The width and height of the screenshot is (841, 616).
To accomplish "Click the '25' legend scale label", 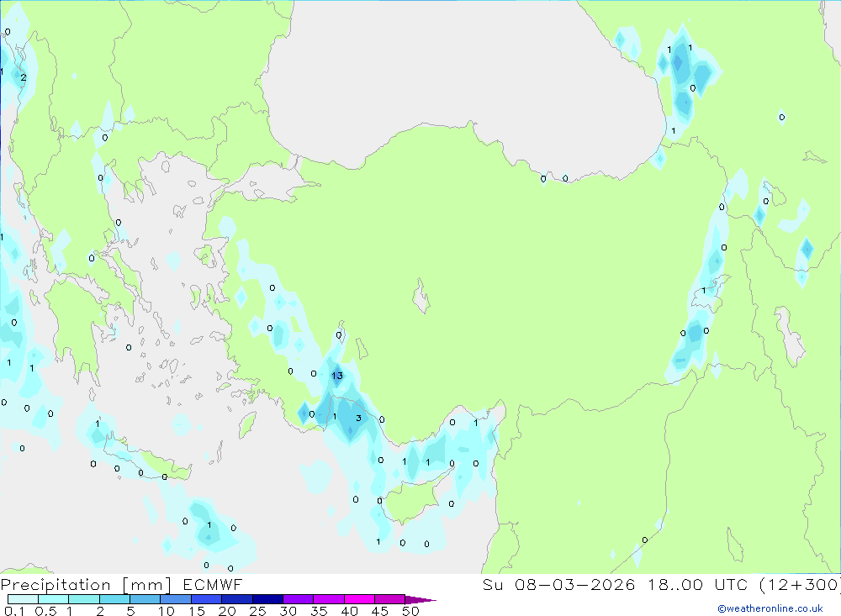I will [x=258, y=611].
